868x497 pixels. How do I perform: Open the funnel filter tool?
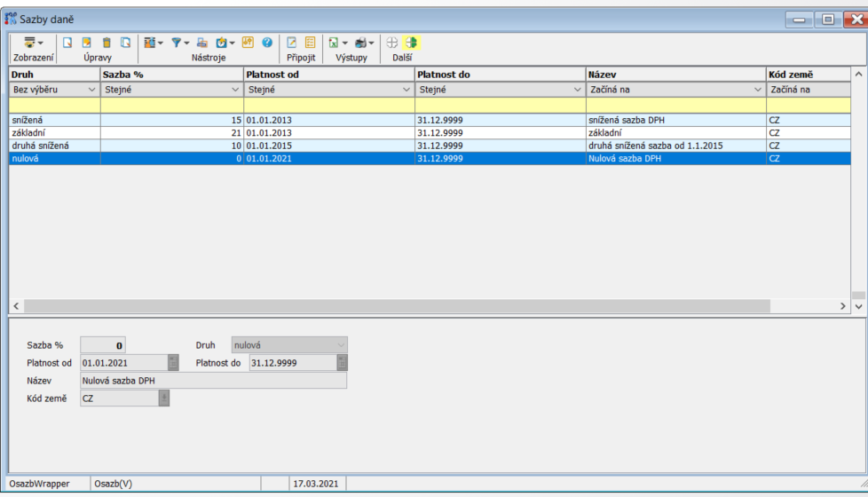[x=178, y=43]
